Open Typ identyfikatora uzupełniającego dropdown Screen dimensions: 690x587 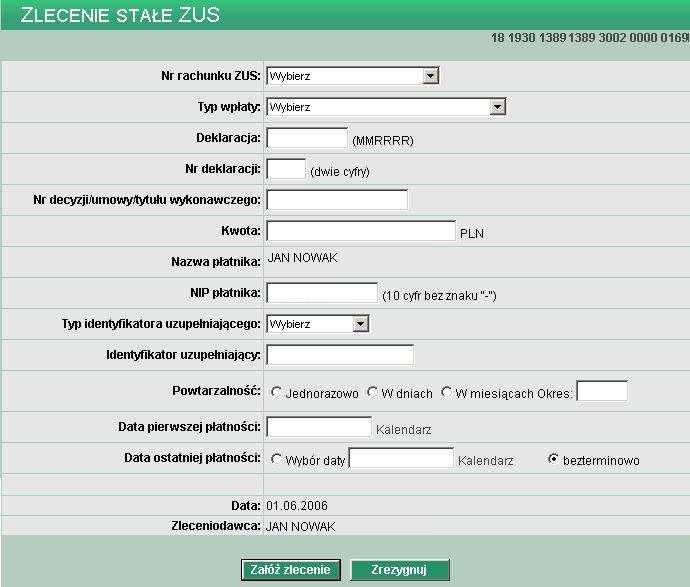pyautogui.click(x=317, y=324)
